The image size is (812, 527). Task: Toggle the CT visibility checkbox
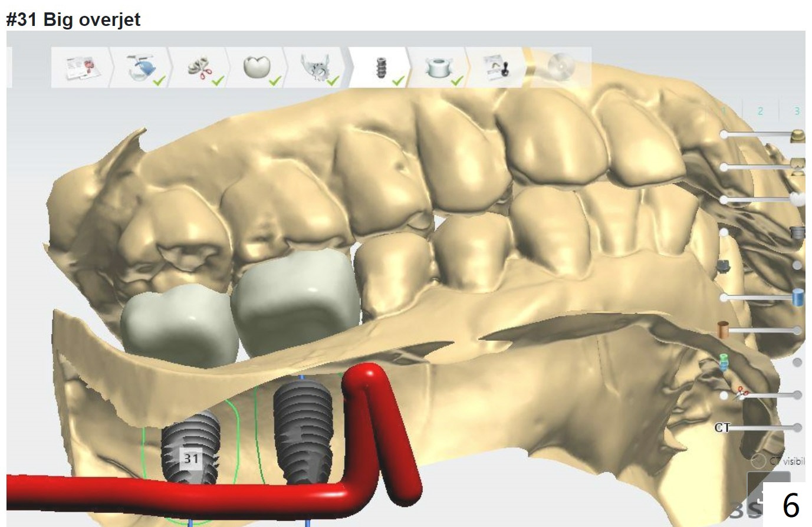(x=758, y=460)
